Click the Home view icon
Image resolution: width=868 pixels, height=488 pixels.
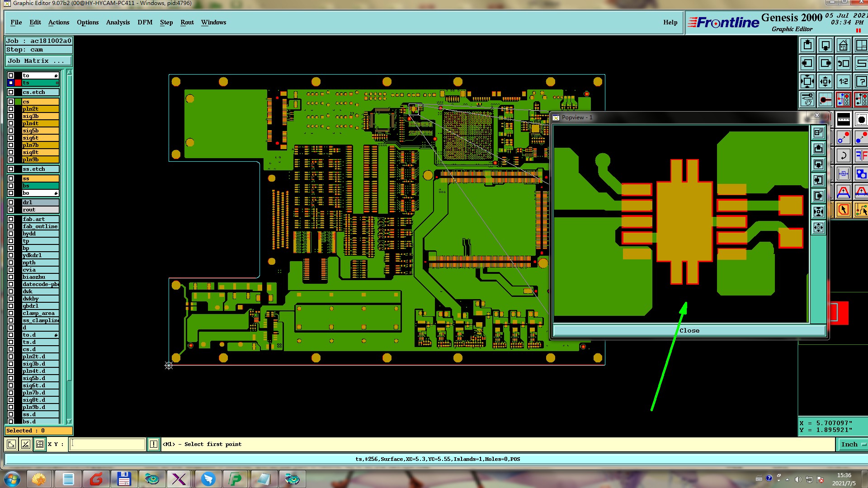click(843, 45)
